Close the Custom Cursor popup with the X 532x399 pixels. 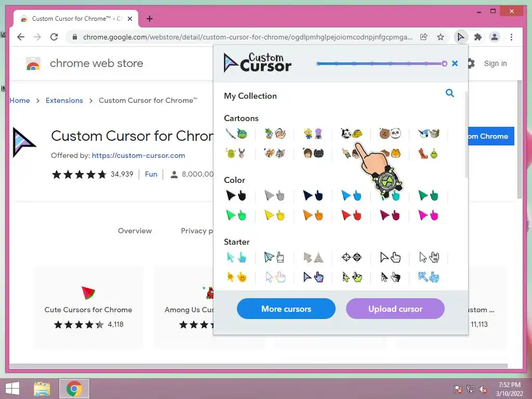(455, 63)
